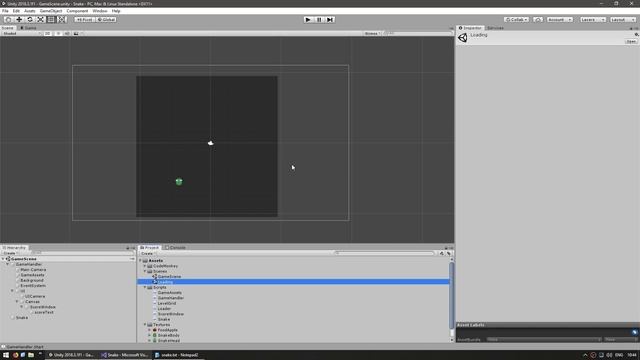Select the Scale tool
Image resolution: width=640 pixels, height=360 pixels.
tap(40, 20)
